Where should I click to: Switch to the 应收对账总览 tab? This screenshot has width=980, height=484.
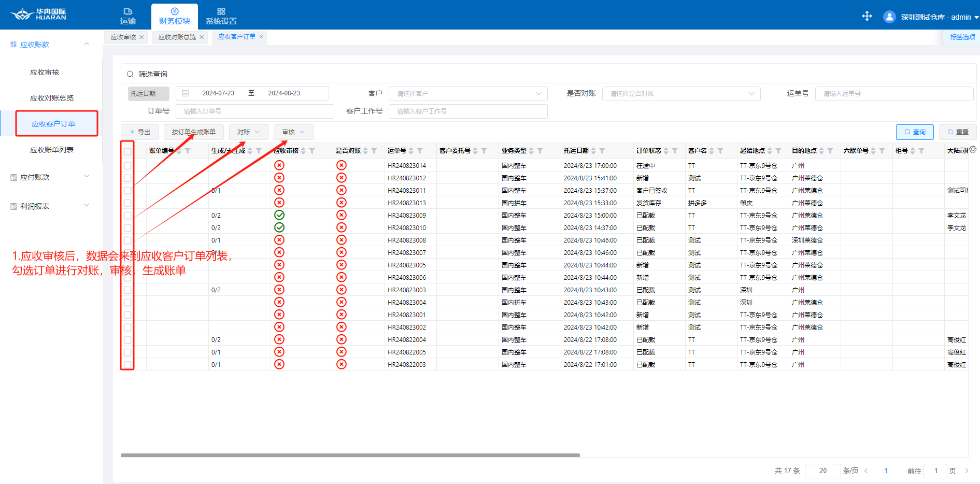pos(177,37)
